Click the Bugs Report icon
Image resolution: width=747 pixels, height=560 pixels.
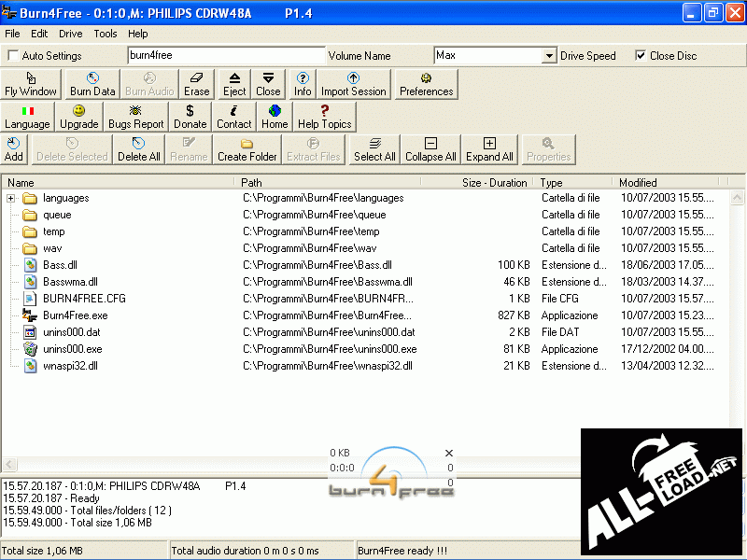135,117
